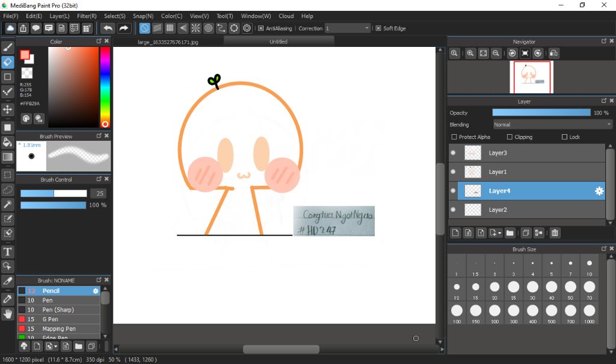Enable the layer Lock checkbox
Screen dimensions: 616x364
(564, 137)
